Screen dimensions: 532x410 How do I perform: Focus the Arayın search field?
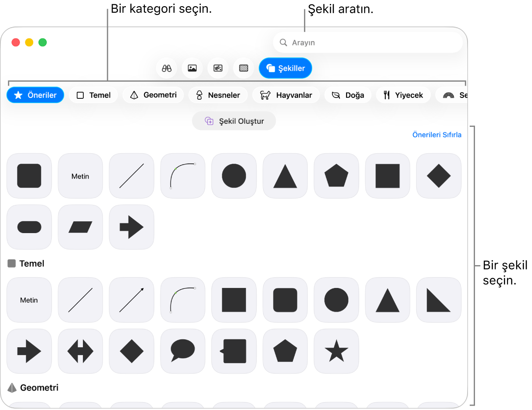368,43
